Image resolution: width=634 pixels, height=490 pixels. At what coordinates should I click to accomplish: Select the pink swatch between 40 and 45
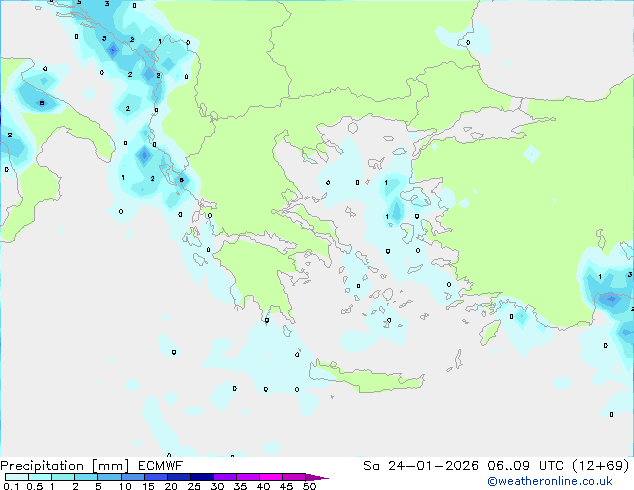(x=271, y=477)
